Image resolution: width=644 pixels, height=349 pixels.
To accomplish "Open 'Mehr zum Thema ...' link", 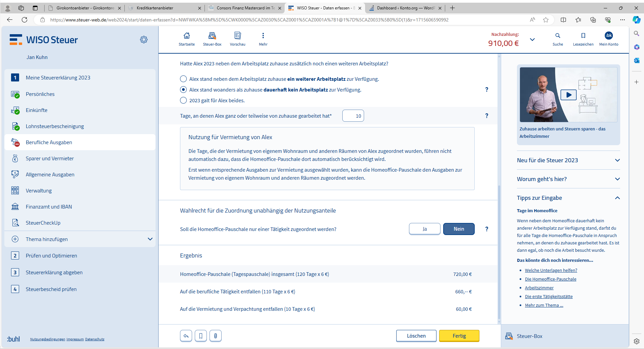I will (544, 305).
